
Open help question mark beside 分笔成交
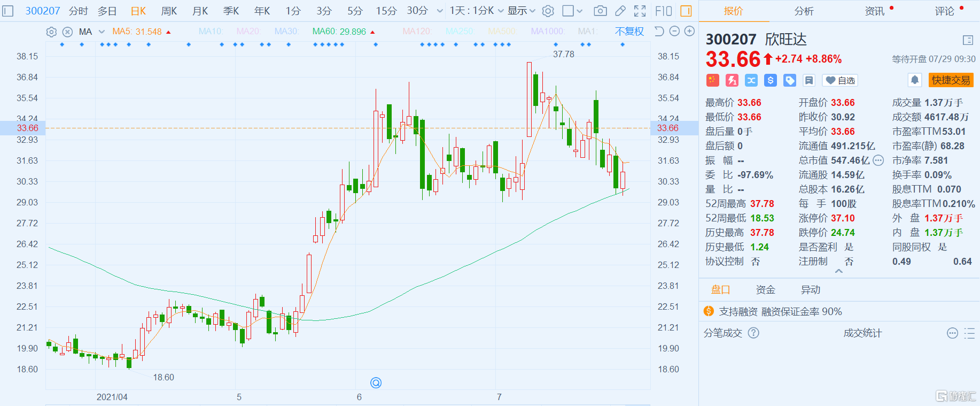coord(753,333)
